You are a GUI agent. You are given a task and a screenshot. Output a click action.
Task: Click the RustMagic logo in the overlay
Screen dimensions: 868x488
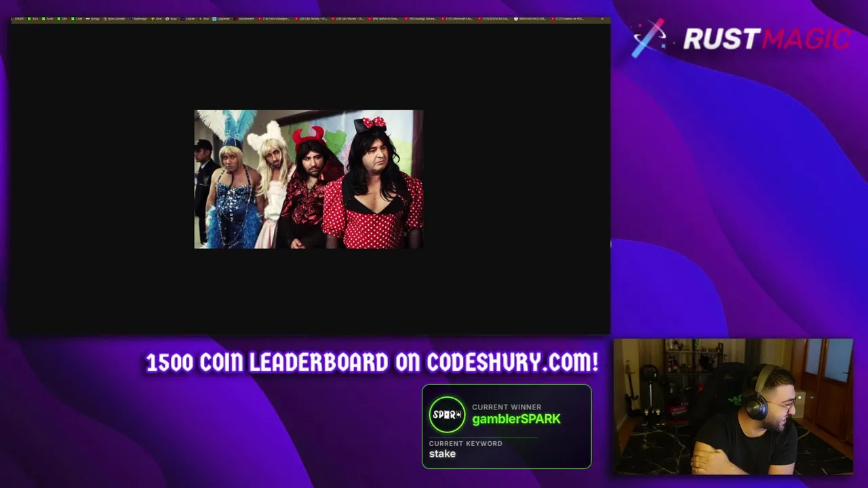pyautogui.click(x=741, y=38)
